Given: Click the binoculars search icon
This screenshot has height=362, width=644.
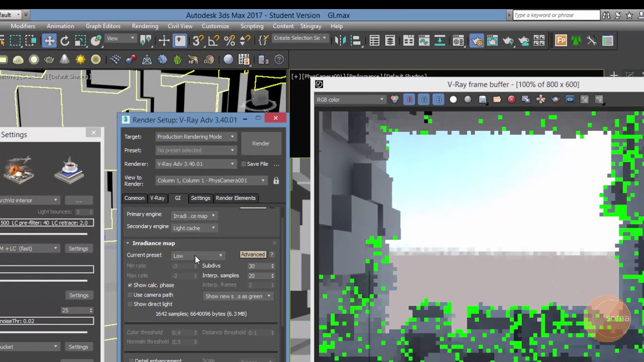Looking at the screenshot, I should [x=606, y=15].
